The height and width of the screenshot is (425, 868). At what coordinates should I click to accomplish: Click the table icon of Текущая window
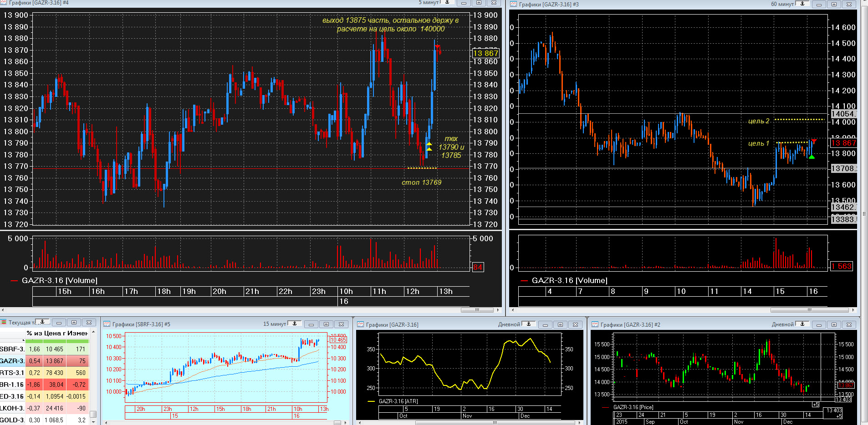4,322
